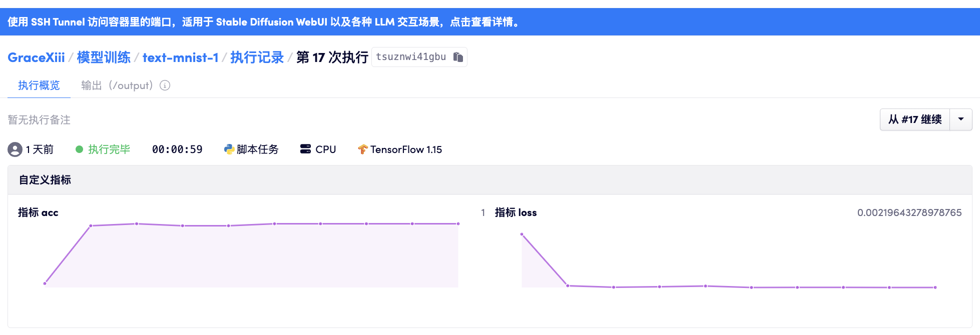Click the TensorFlow logo icon
The image size is (980, 335).
pos(363,149)
